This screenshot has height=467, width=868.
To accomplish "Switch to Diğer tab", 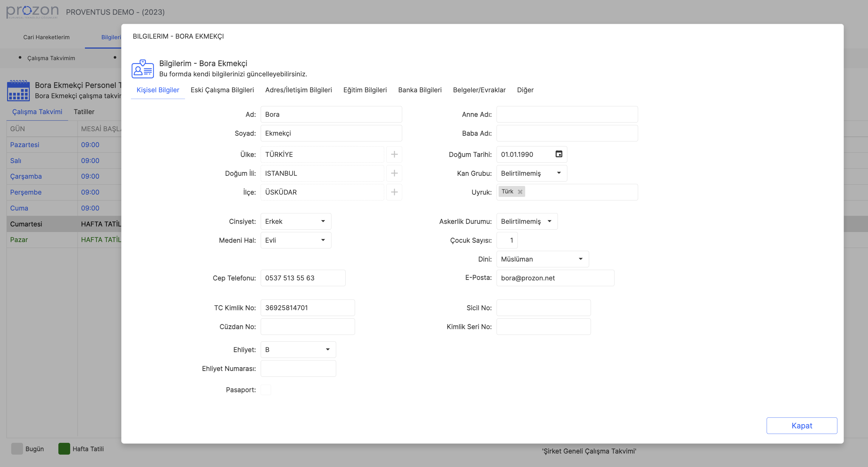I will (525, 90).
